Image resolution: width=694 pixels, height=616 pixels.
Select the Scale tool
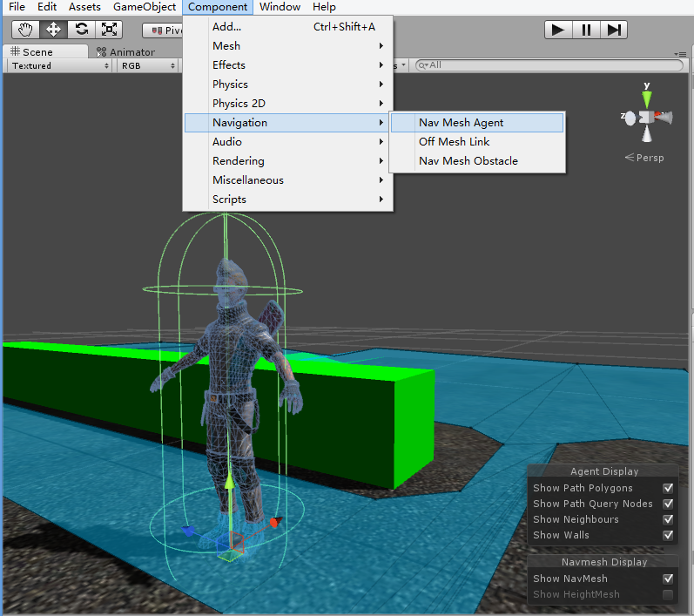click(x=109, y=30)
